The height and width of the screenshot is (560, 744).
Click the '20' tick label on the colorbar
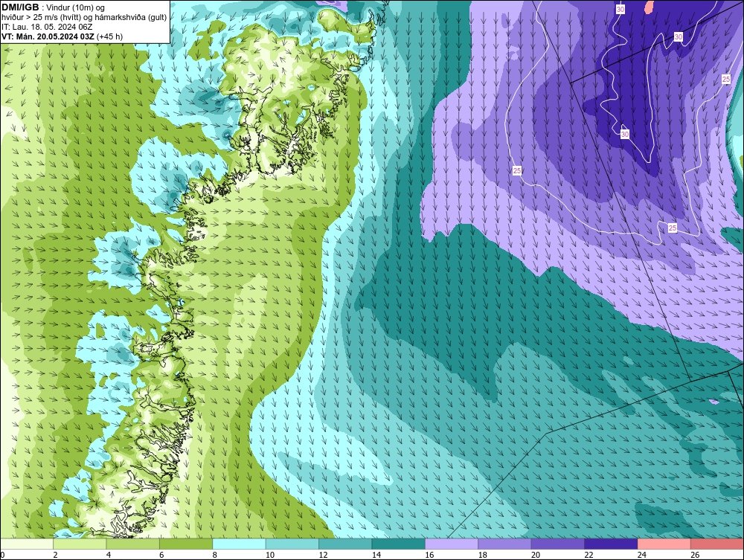536,555
